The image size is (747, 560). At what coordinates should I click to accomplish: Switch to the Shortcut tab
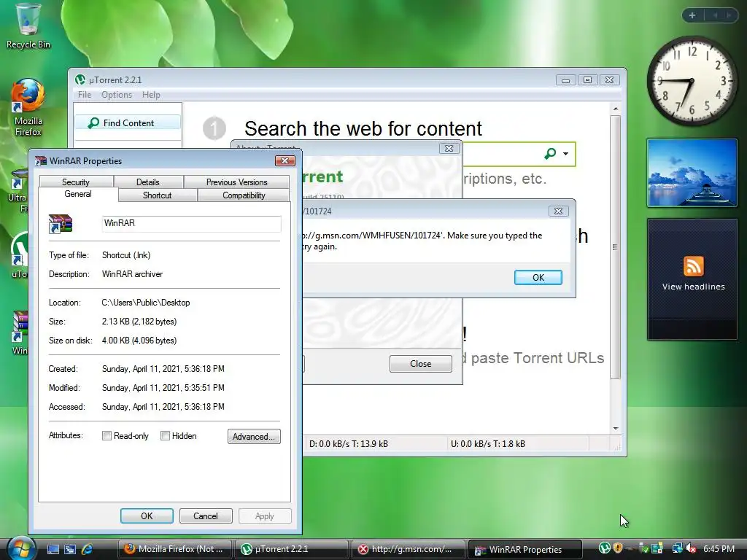pyautogui.click(x=158, y=195)
